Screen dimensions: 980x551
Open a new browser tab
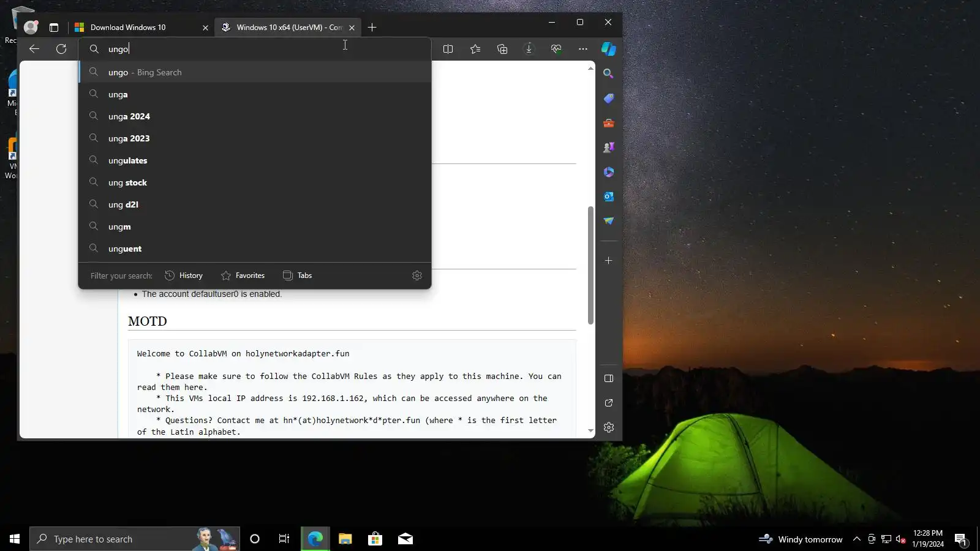pos(372,28)
